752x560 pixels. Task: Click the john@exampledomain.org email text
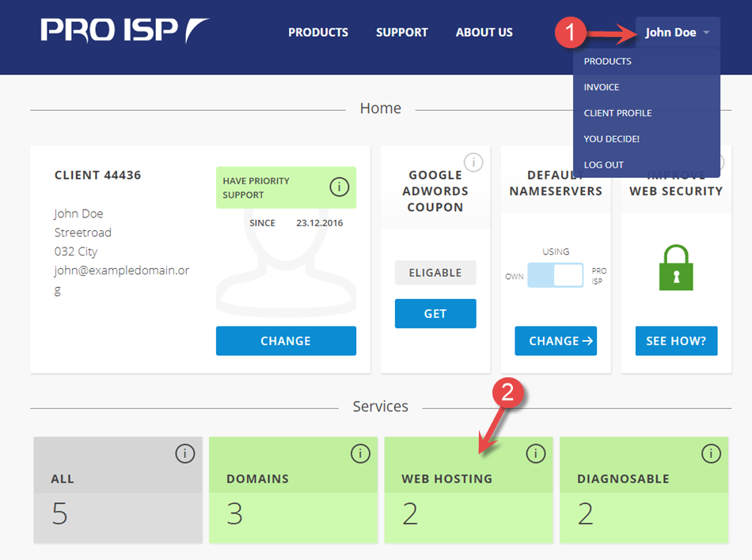tap(121, 280)
